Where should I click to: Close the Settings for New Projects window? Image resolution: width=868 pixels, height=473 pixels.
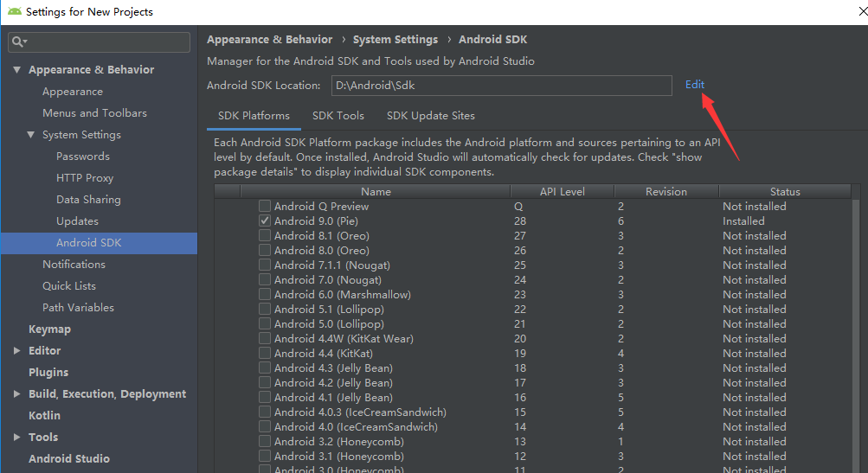tap(863, 11)
